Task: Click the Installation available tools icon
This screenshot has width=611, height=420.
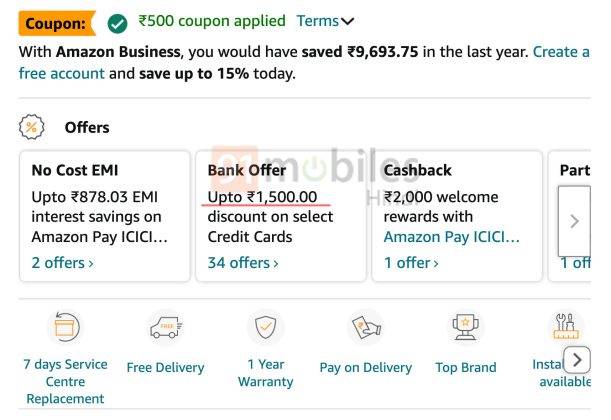Action: coord(566,326)
